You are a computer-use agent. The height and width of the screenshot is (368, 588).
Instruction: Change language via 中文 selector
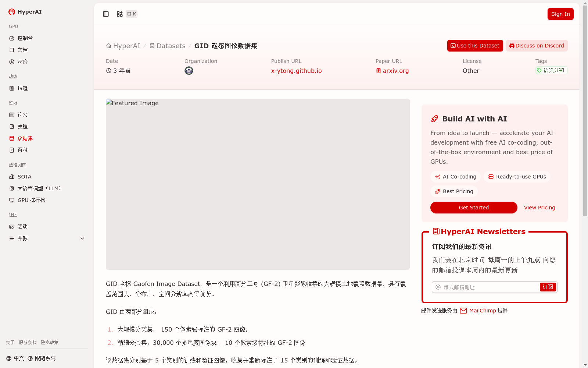tap(15, 358)
